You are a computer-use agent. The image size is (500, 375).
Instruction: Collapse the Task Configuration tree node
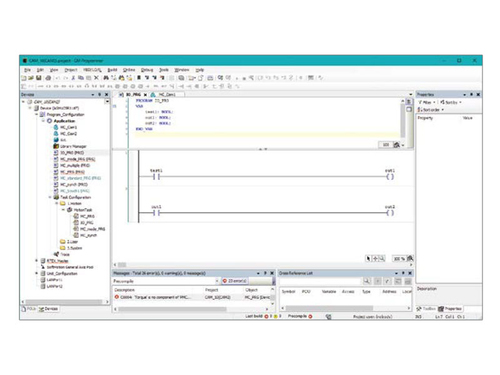pos(50,197)
